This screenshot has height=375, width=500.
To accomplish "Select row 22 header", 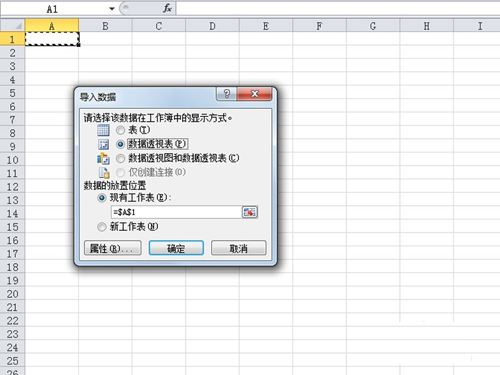I will [12, 321].
